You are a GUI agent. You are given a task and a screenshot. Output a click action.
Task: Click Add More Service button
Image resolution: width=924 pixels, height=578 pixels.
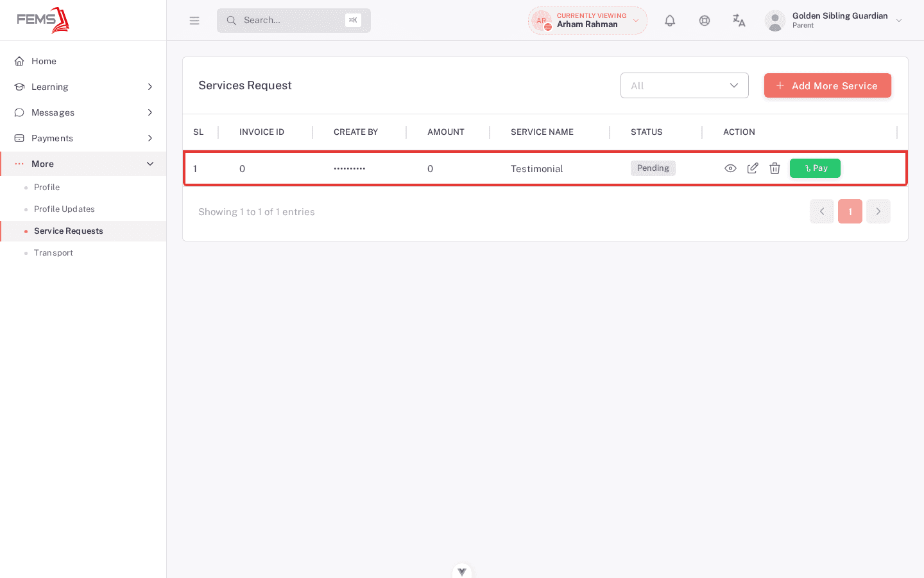coord(828,85)
